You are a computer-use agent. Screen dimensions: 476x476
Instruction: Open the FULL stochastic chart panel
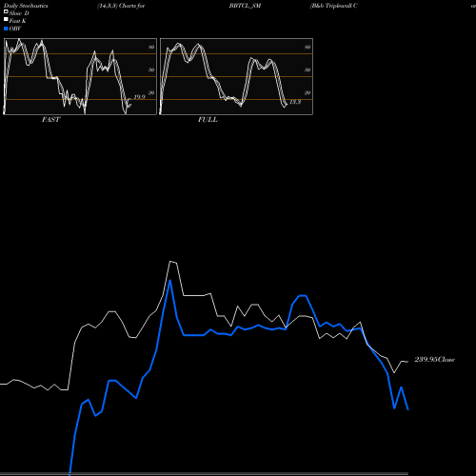coord(236,76)
